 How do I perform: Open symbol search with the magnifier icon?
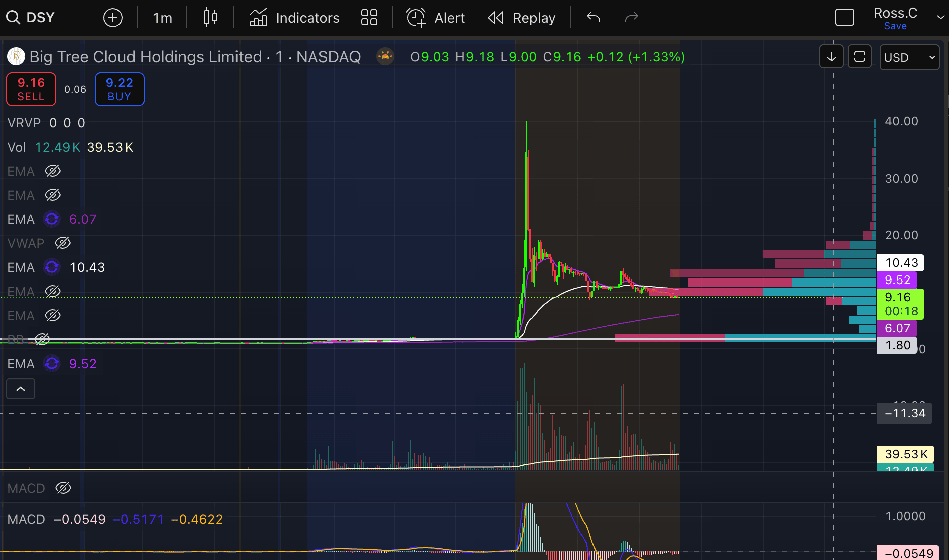click(x=13, y=18)
